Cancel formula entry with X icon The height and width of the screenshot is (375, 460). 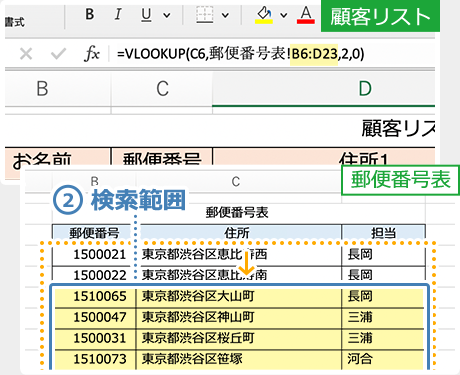pos(26,54)
